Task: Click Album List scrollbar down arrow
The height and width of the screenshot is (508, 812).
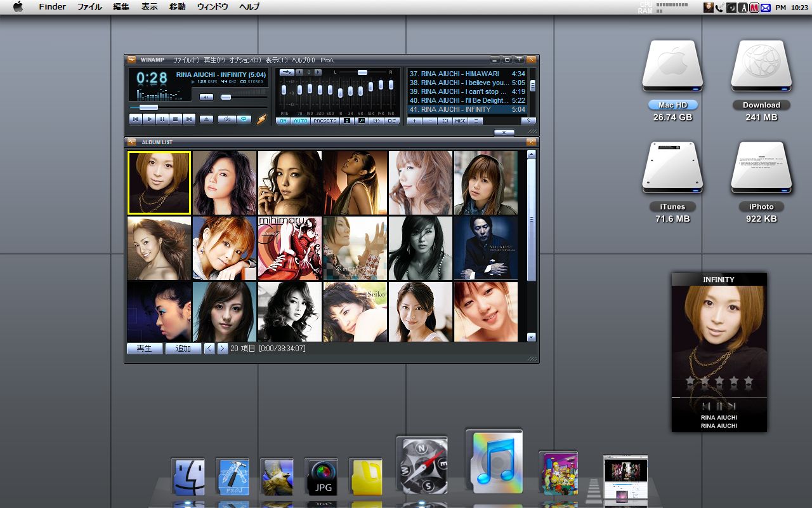Action: [532, 337]
